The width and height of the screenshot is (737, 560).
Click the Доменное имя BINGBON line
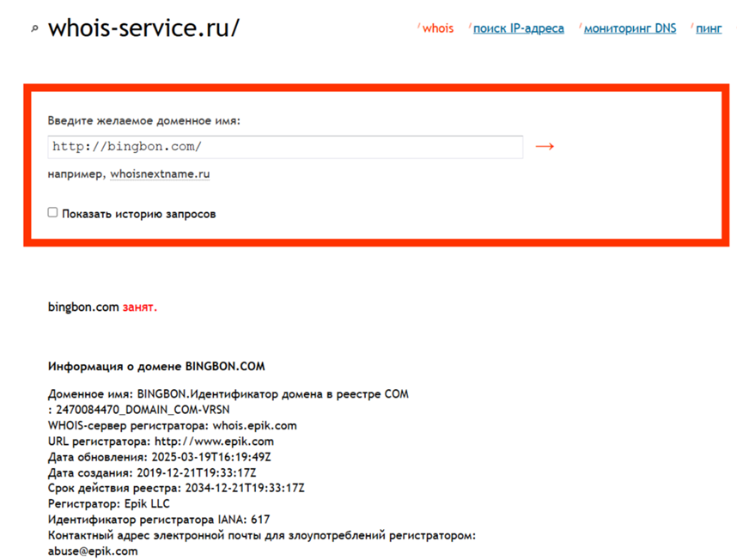[228, 394]
